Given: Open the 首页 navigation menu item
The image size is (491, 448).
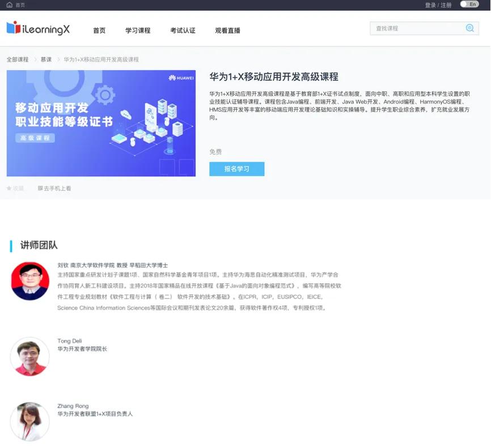Looking at the screenshot, I should [x=99, y=31].
